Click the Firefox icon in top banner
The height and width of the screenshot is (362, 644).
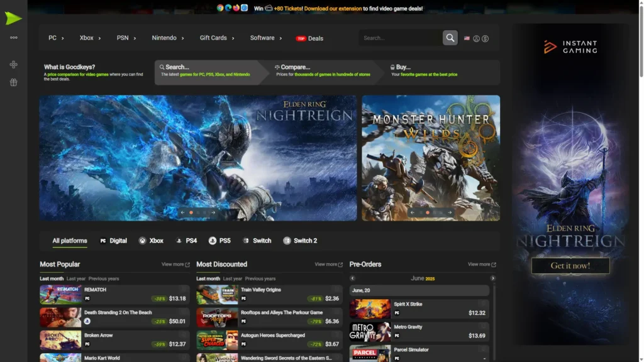pos(236,8)
